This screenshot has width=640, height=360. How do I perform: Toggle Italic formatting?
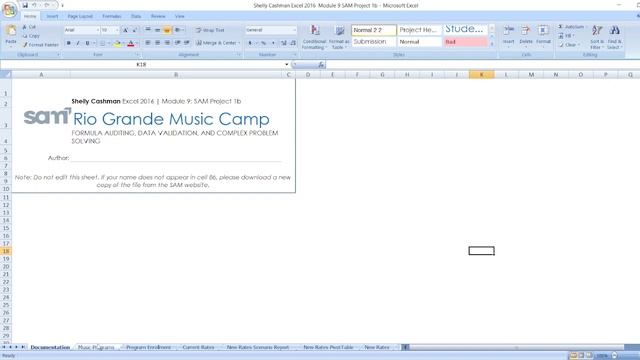tap(78, 43)
